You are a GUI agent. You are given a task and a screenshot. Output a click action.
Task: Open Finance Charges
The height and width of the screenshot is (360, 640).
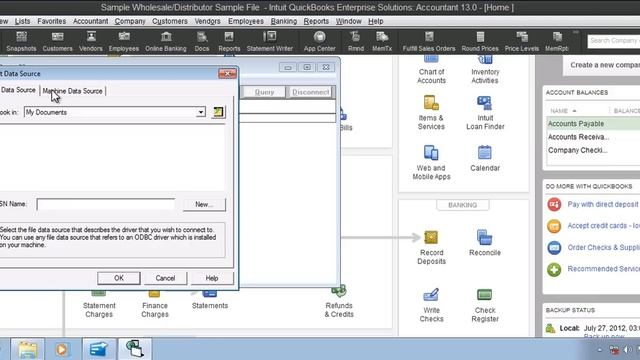155,304
